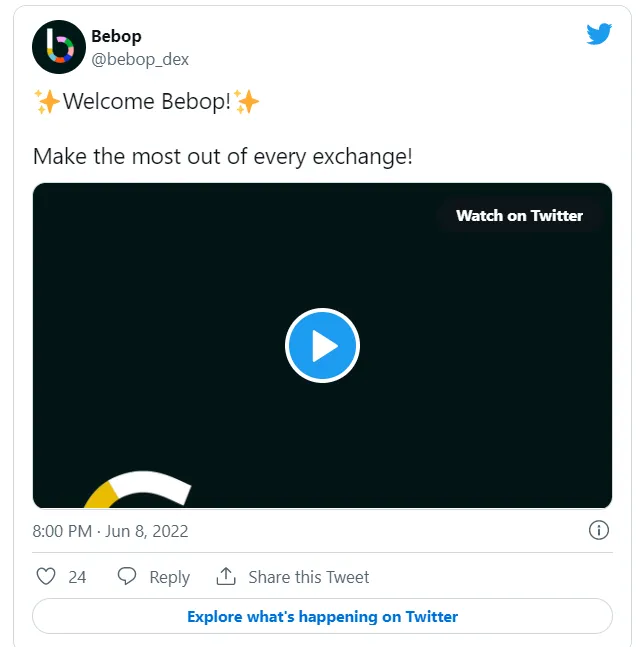Click the video thumbnail's white arc graphic
The height and width of the screenshot is (647, 636).
[x=150, y=487]
